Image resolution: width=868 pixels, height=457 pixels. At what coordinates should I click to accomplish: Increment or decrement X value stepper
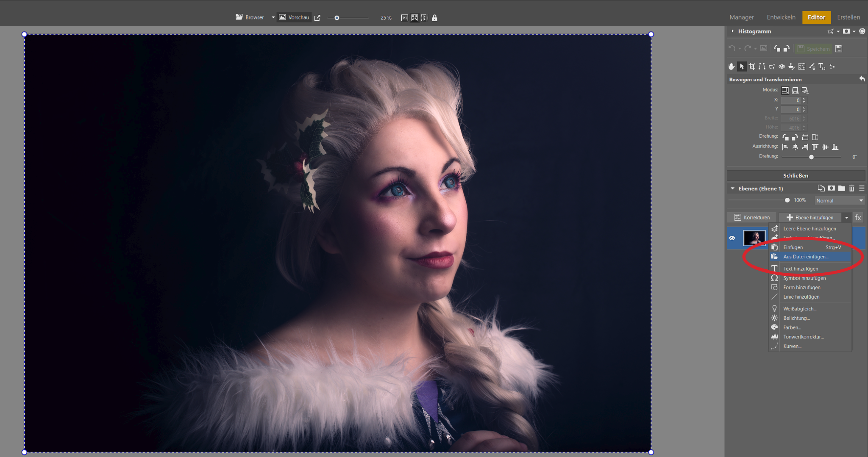[804, 100]
